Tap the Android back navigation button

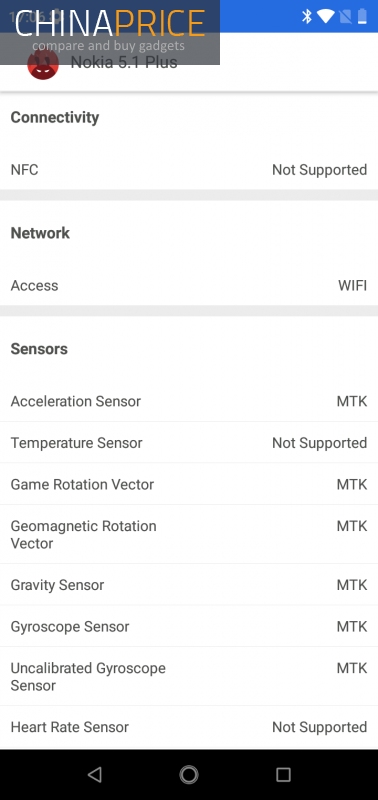tap(95, 774)
